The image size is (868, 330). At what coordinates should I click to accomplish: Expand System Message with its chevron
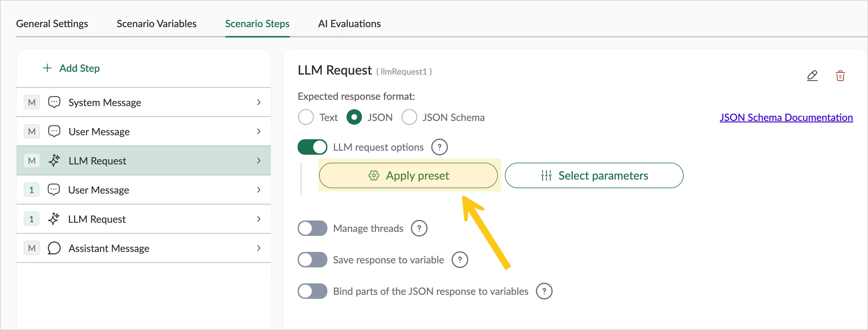(258, 102)
